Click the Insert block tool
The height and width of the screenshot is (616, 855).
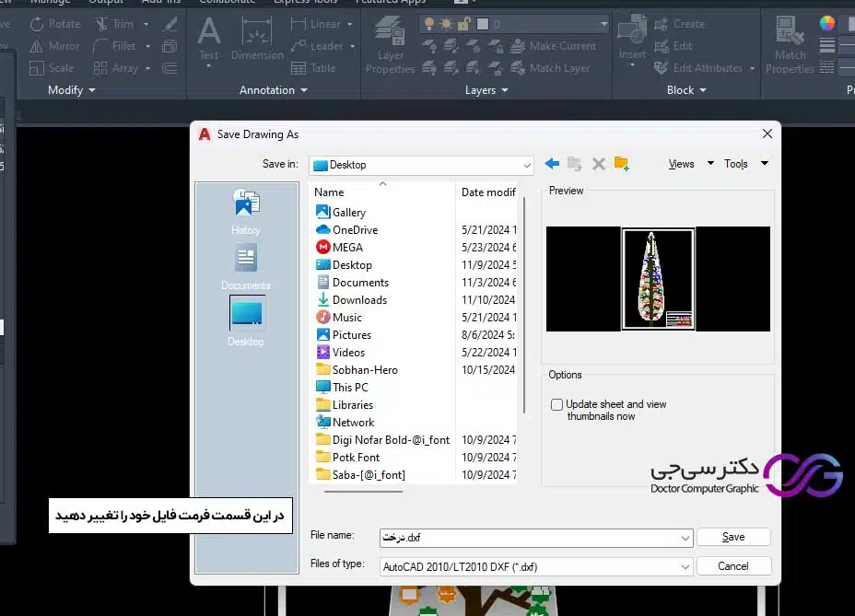[x=633, y=40]
